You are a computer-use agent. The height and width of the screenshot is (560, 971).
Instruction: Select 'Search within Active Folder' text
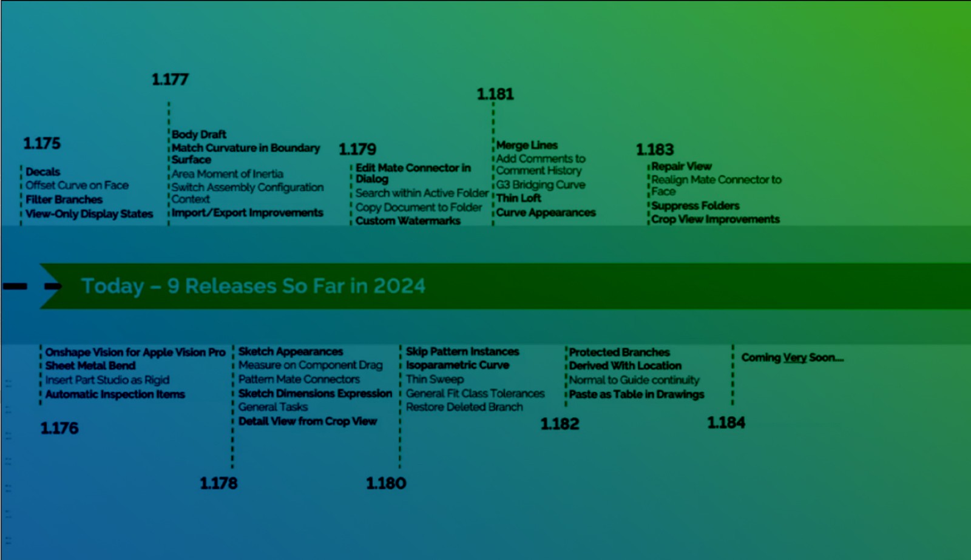coord(422,193)
